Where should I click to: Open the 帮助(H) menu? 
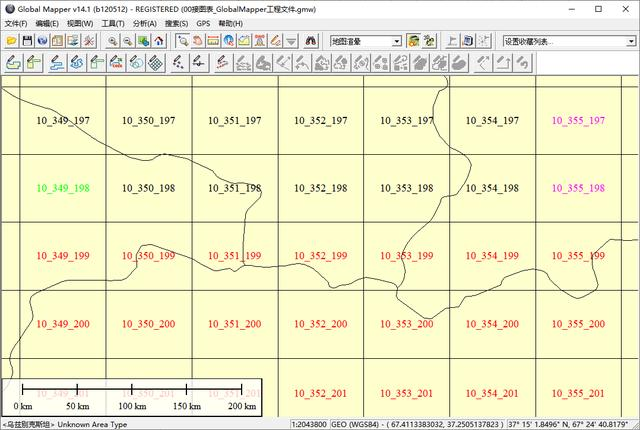tap(231, 24)
